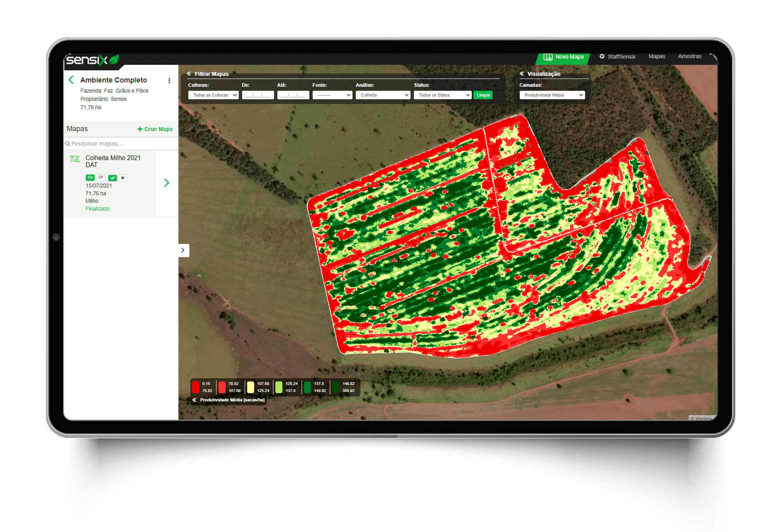Image resolution: width=773 pixels, height=532 pixels.
Task: Turn the map layer Off
Action: point(100,177)
